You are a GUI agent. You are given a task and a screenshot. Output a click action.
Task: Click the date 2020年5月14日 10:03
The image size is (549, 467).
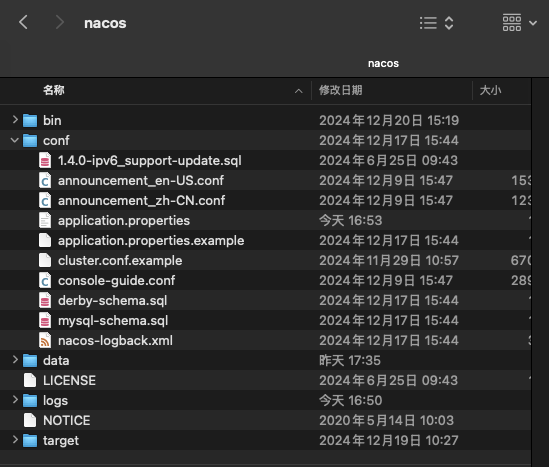click(387, 420)
